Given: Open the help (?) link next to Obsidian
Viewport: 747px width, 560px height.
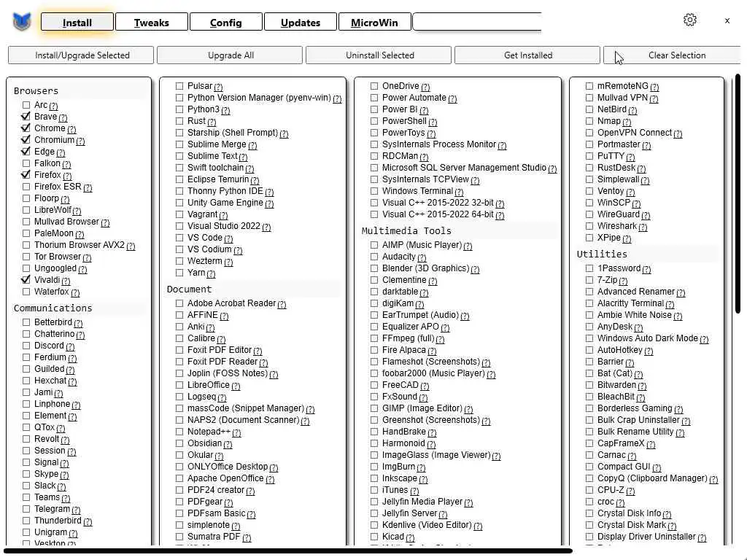Looking at the screenshot, I should pyautogui.click(x=228, y=444).
